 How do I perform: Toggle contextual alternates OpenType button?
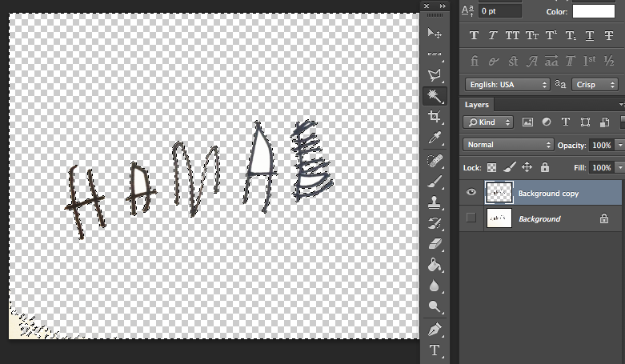pos(494,61)
